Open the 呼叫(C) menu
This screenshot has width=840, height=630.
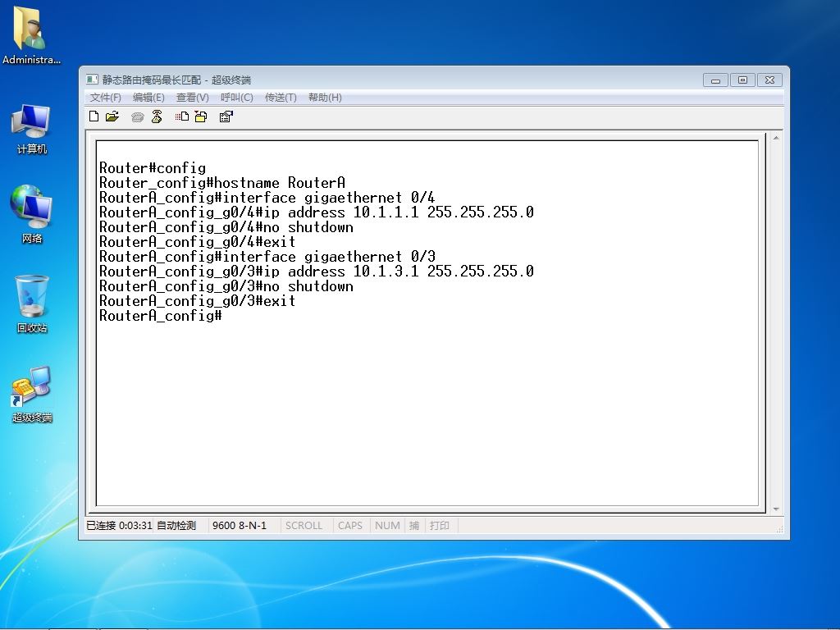[237, 98]
